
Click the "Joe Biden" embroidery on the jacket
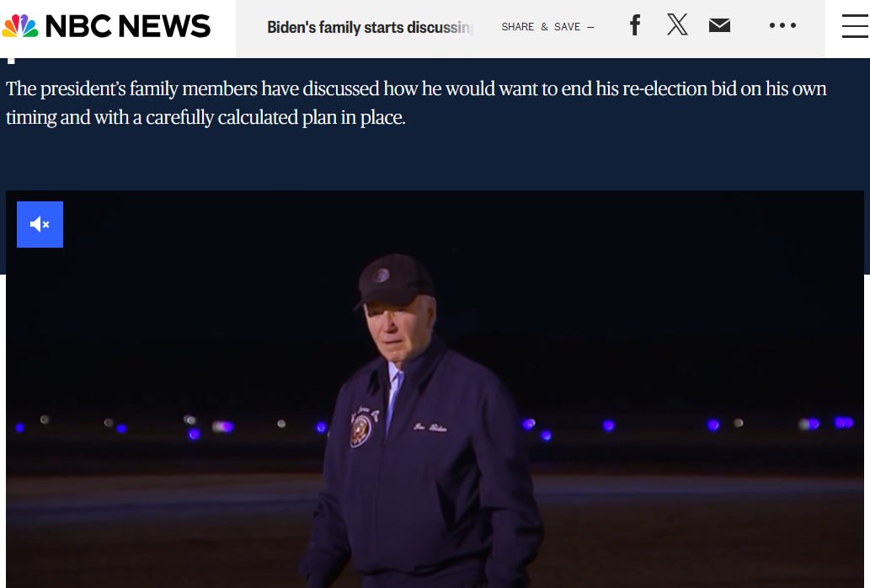click(430, 427)
